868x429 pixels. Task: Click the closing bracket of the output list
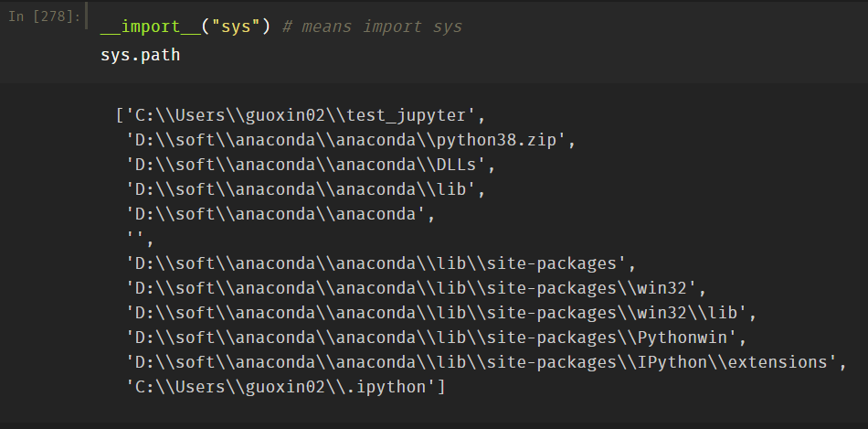point(441,388)
